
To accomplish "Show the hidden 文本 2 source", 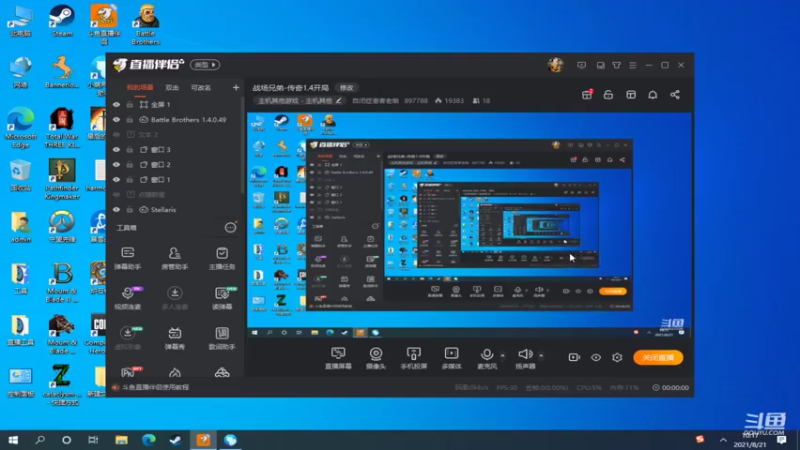I will (x=116, y=135).
